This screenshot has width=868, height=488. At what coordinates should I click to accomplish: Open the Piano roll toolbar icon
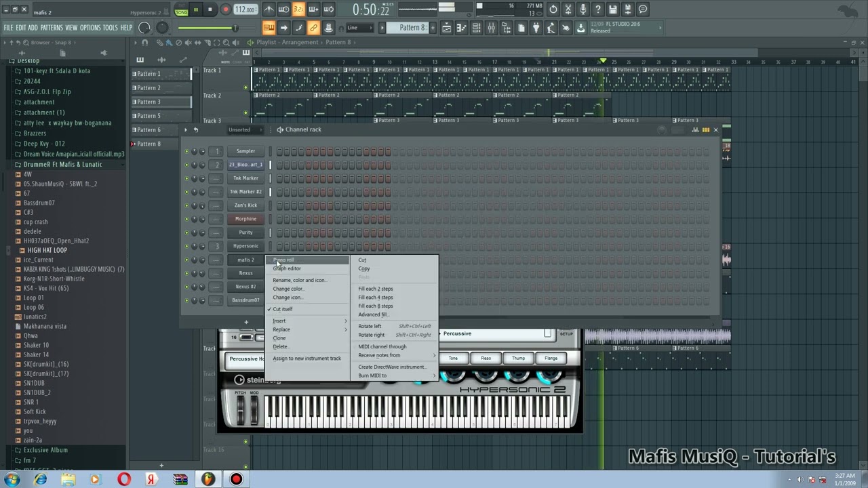(462, 28)
